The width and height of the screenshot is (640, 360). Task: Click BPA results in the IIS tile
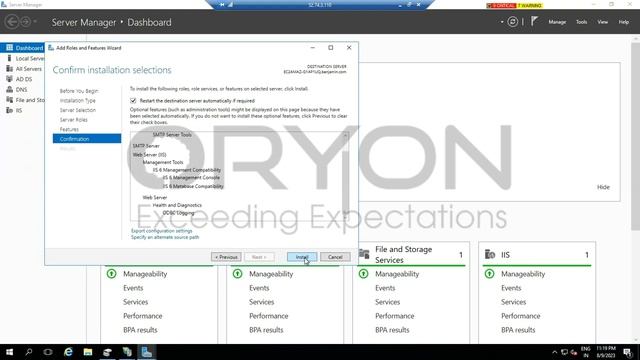[x=518, y=330]
